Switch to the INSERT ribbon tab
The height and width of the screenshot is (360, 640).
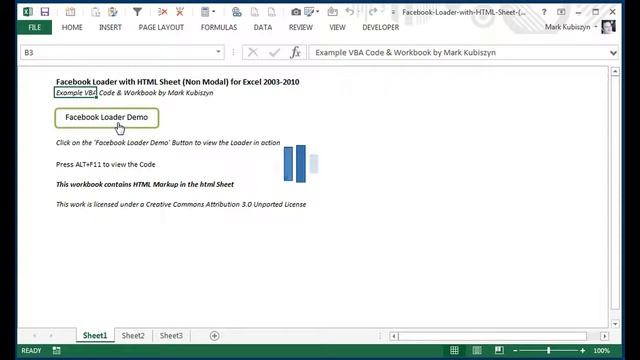[110, 27]
